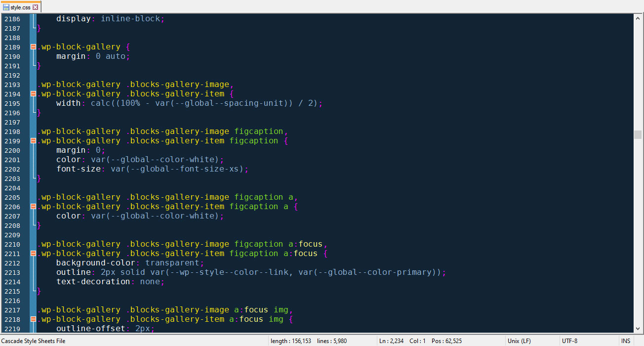Click the scrollbar down arrow

click(x=638, y=329)
